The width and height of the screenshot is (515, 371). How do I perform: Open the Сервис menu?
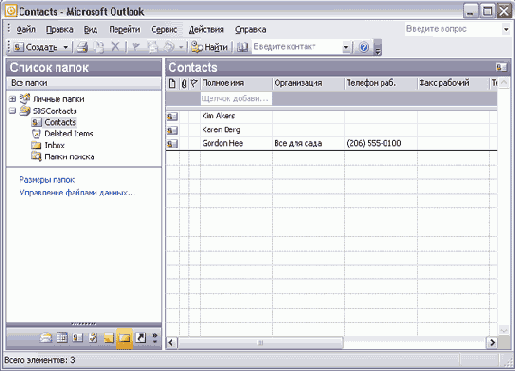(x=164, y=30)
